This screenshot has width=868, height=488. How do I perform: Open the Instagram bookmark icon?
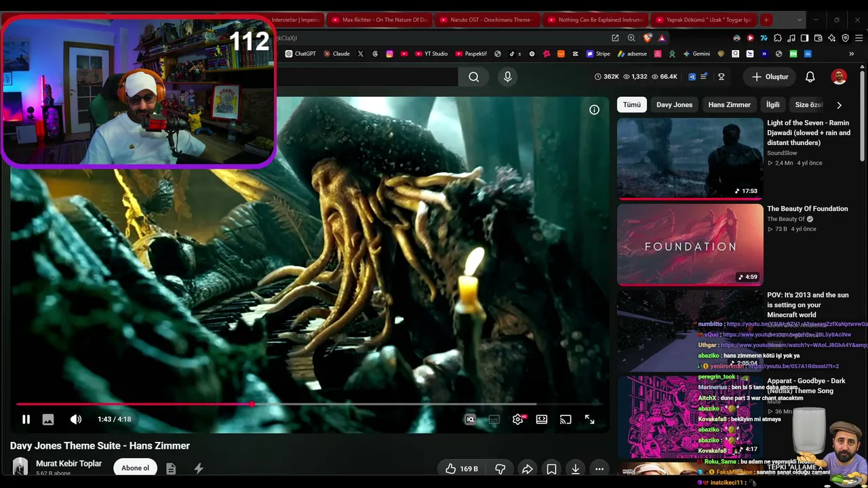(389, 54)
